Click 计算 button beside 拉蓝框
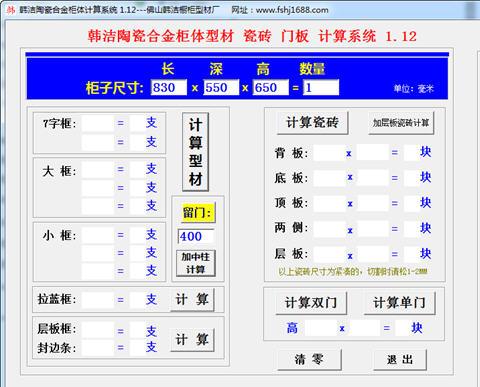Screen dimensions: 480x387 192,299
